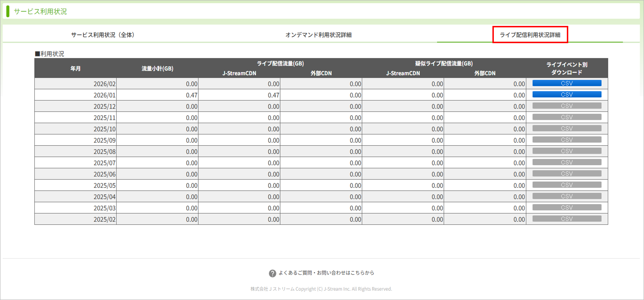Image resolution: width=644 pixels, height=300 pixels.
Task: Select the 0.47 subtotal value for 2026/01
Action: 192,95
